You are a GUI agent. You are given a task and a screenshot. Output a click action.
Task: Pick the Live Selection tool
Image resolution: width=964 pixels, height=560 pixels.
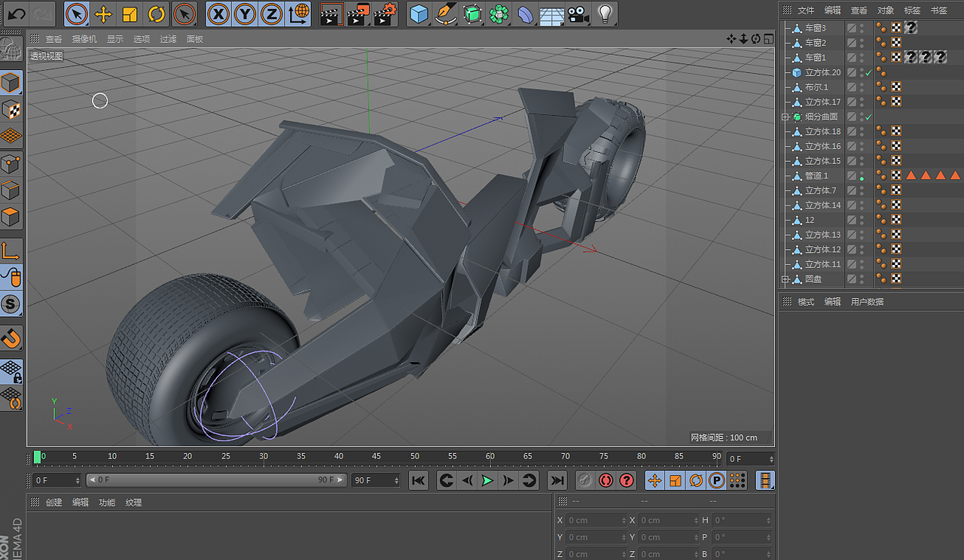tap(78, 14)
